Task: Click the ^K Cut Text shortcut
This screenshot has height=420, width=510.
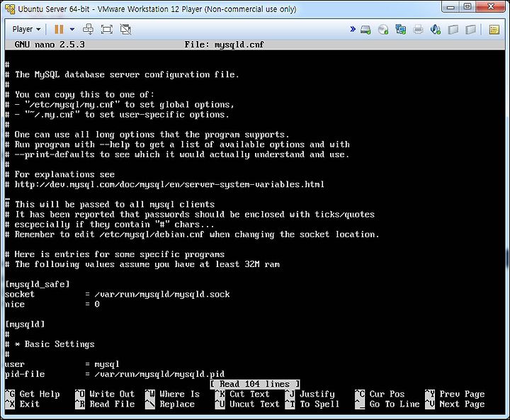Action: [x=242, y=394]
